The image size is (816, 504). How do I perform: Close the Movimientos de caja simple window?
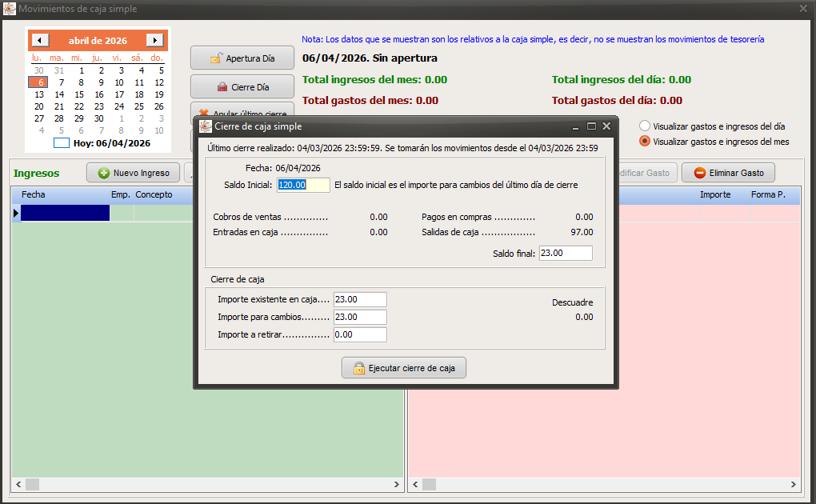803,8
